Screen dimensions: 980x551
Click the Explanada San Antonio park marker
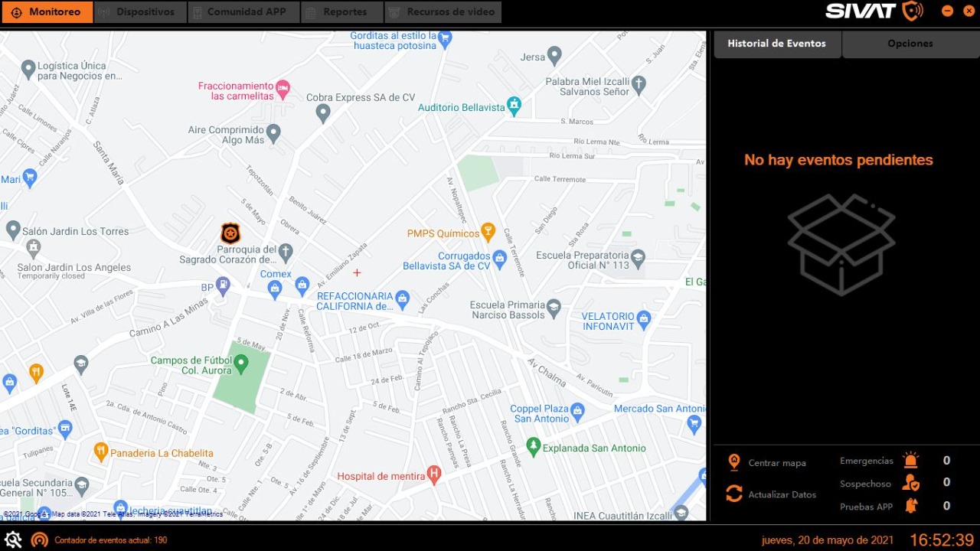pyautogui.click(x=534, y=445)
